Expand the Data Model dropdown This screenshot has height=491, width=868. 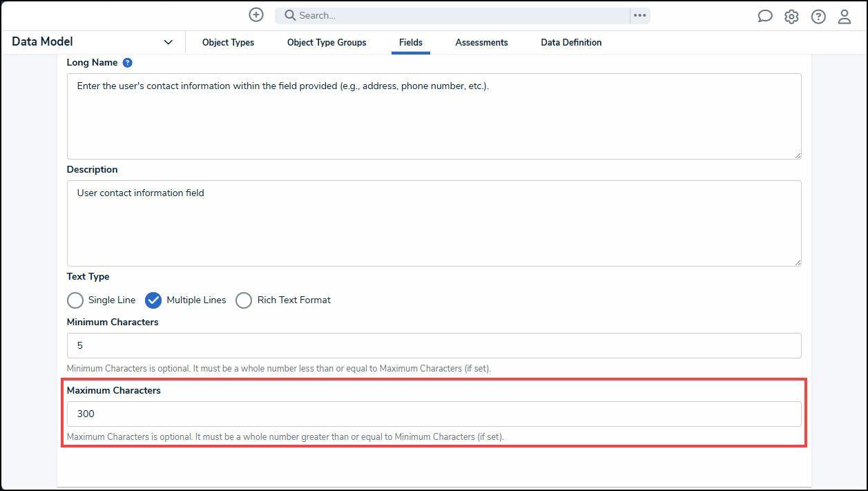pyautogui.click(x=168, y=42)
